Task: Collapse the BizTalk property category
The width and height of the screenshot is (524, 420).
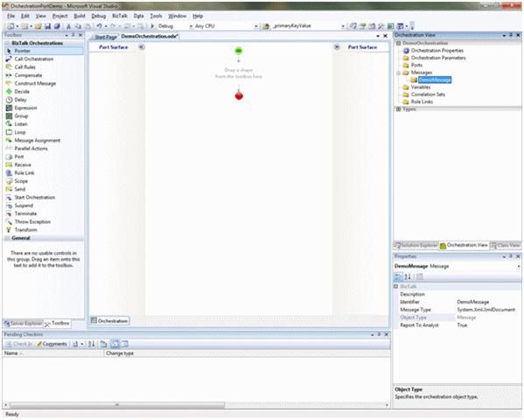Action: [396, 287]
